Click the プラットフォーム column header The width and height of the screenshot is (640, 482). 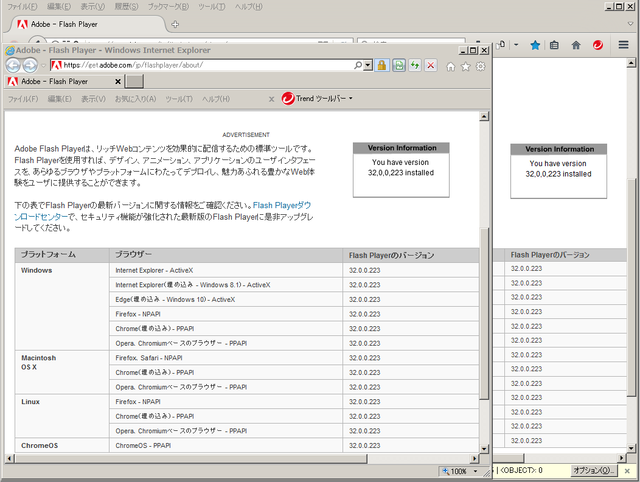point(62,255)
